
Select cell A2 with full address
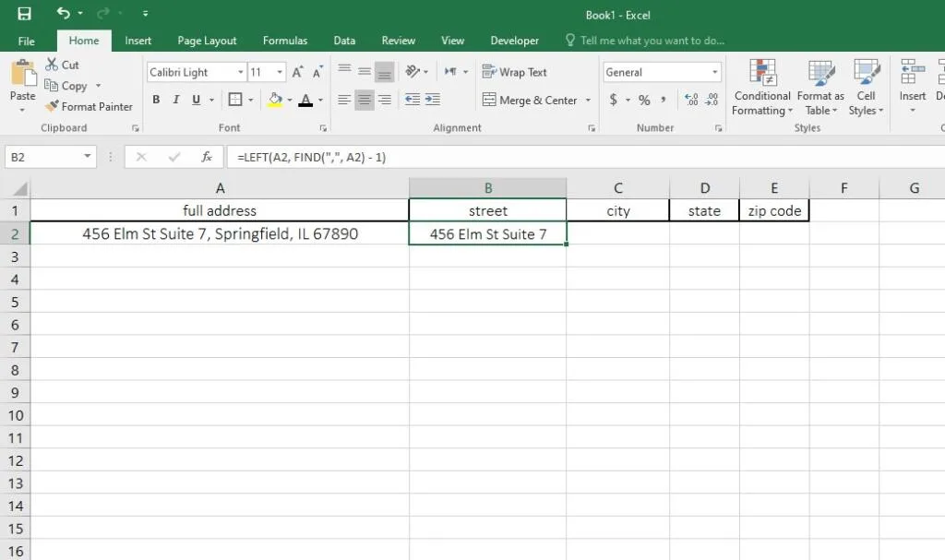point(220,234)
